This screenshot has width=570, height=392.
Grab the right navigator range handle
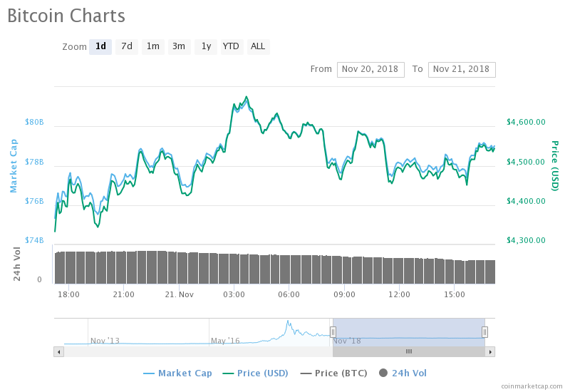pyautogui.click(x=484, y=331)
